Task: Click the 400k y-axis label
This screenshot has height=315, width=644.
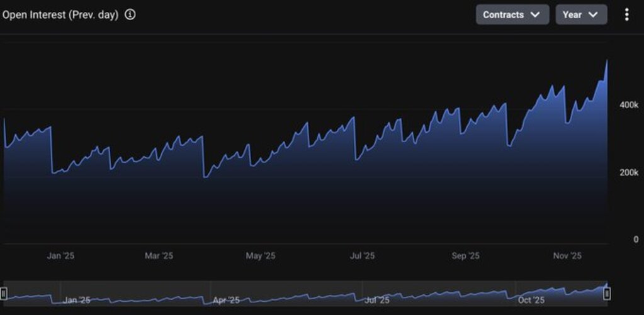Action: pyautogui.click(x=629, y=105)
